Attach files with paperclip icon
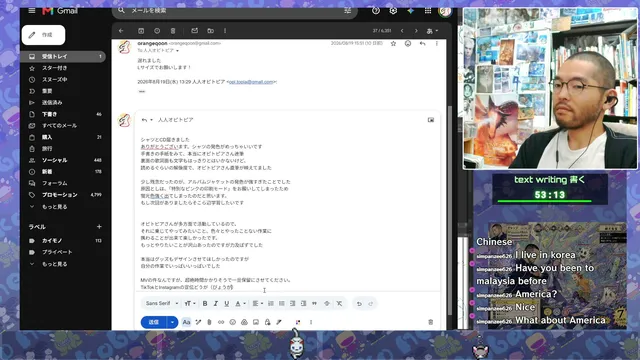Screen dimensions: 640x360 [209, 322]
